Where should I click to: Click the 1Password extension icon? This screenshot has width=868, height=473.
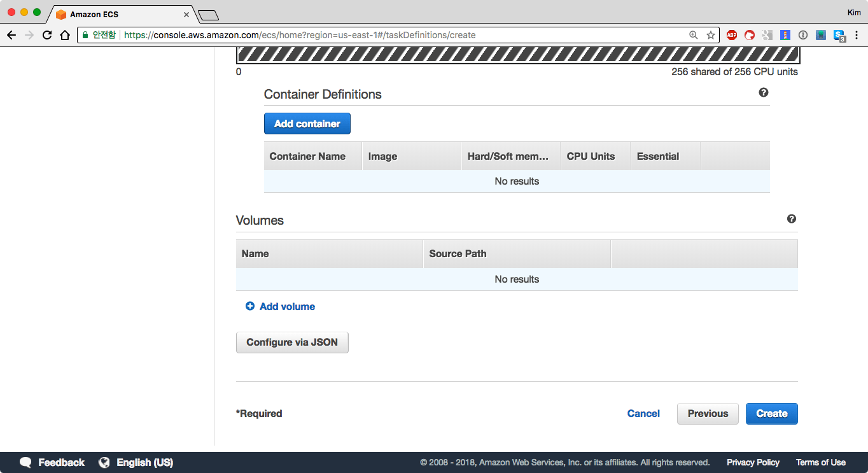pos(803,35)
